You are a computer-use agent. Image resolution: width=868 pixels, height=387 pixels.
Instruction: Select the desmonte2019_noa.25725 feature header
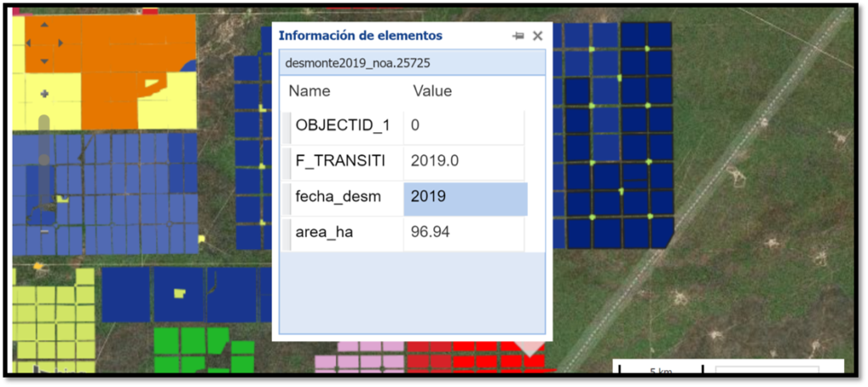coord(413,63)
